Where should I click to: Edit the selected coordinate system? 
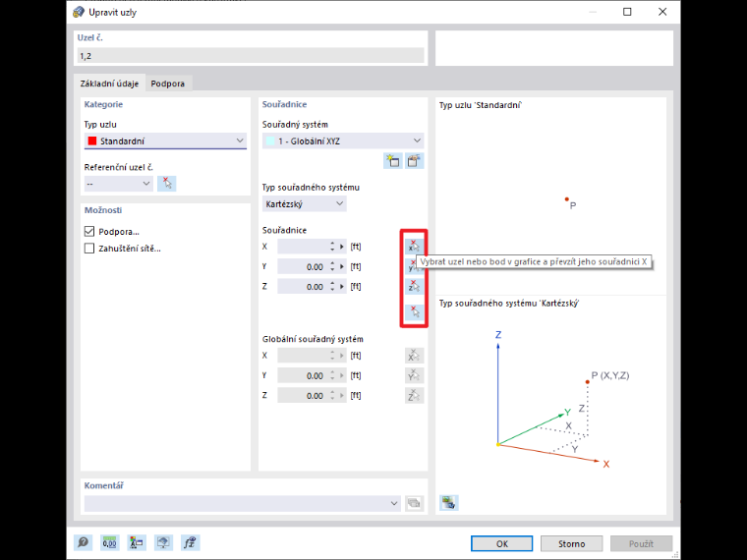pos(414,161)
